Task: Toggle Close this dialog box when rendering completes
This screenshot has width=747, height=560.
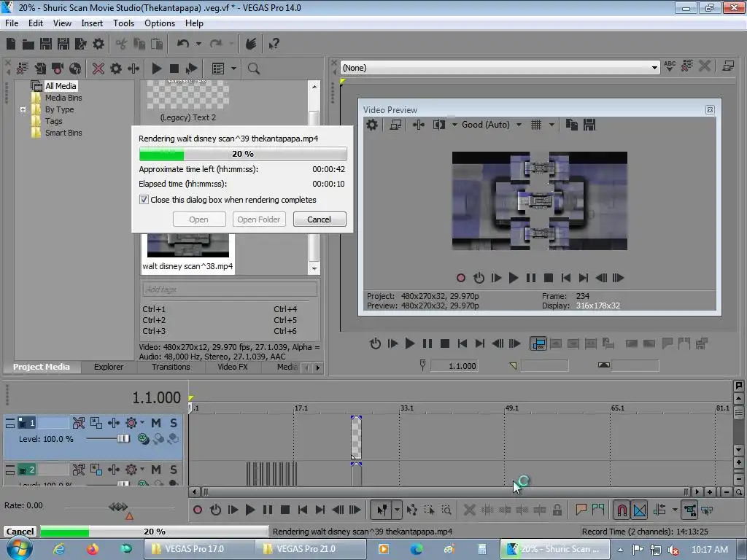Action: pyautogui.click(x=144, y=200)
